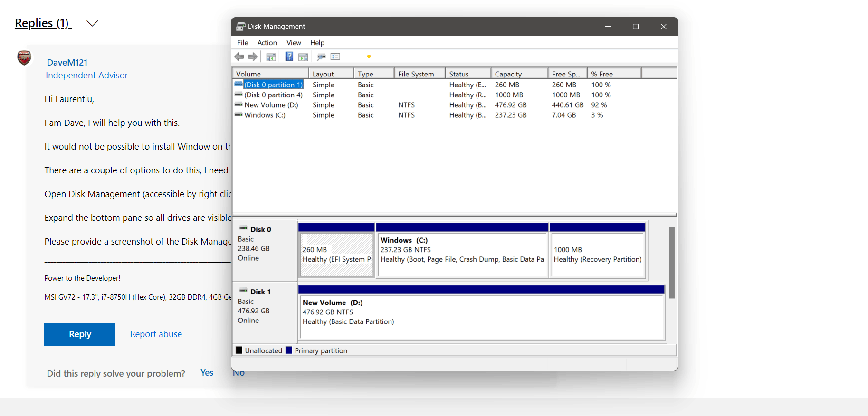Screen dimensions: 868x416
Task: Open DaveM121 profile link
Action: click(x=67, y=62)
